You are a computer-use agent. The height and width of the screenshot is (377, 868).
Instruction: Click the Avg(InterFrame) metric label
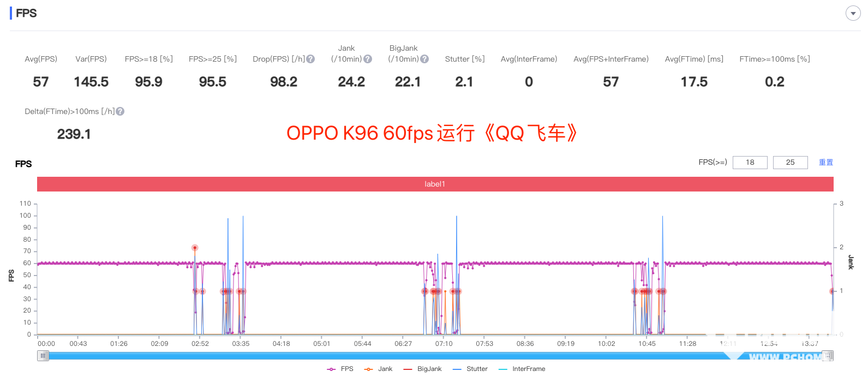coord(529,59)
